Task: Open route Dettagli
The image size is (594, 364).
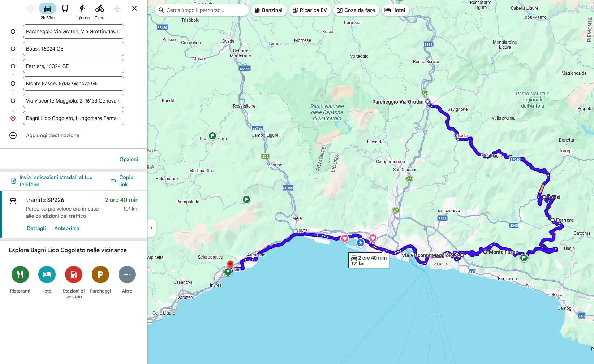Action: 36,228
